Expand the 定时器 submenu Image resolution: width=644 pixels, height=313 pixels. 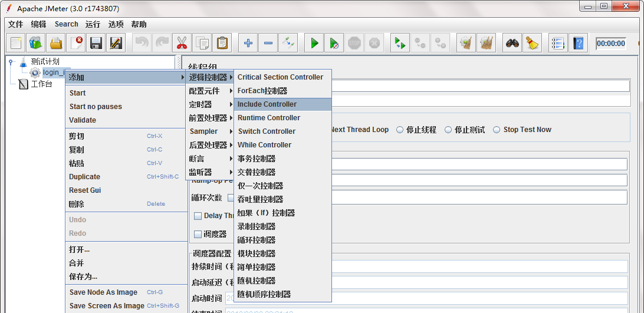210,104
